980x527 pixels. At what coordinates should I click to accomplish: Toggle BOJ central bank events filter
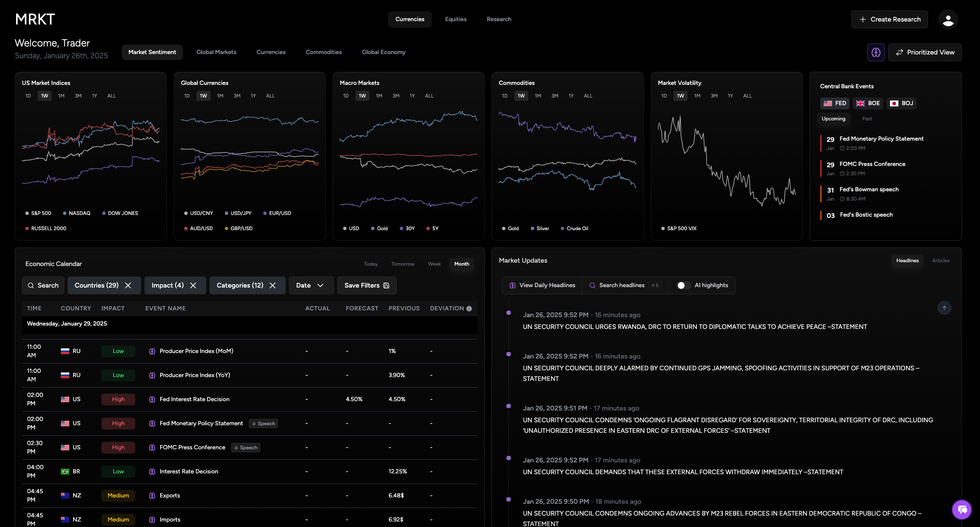pos(901,103)
